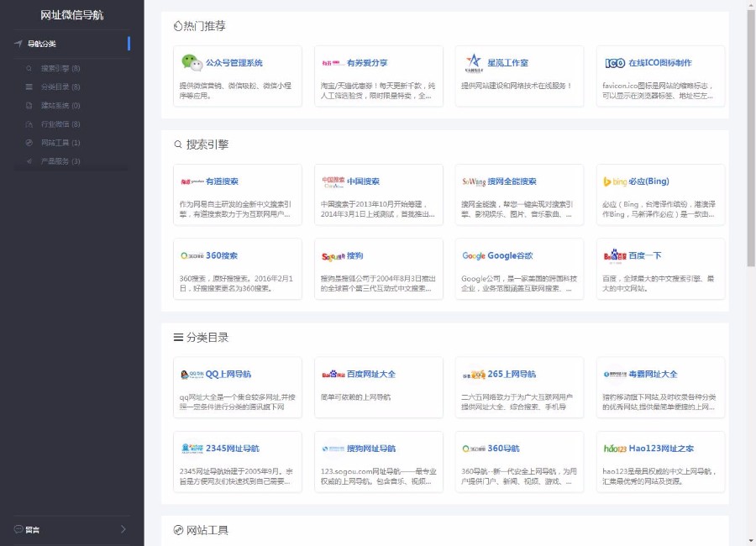Screen dimensions: 756x546
Task: Click the bing logo icon
Action: tap(615, 181)
